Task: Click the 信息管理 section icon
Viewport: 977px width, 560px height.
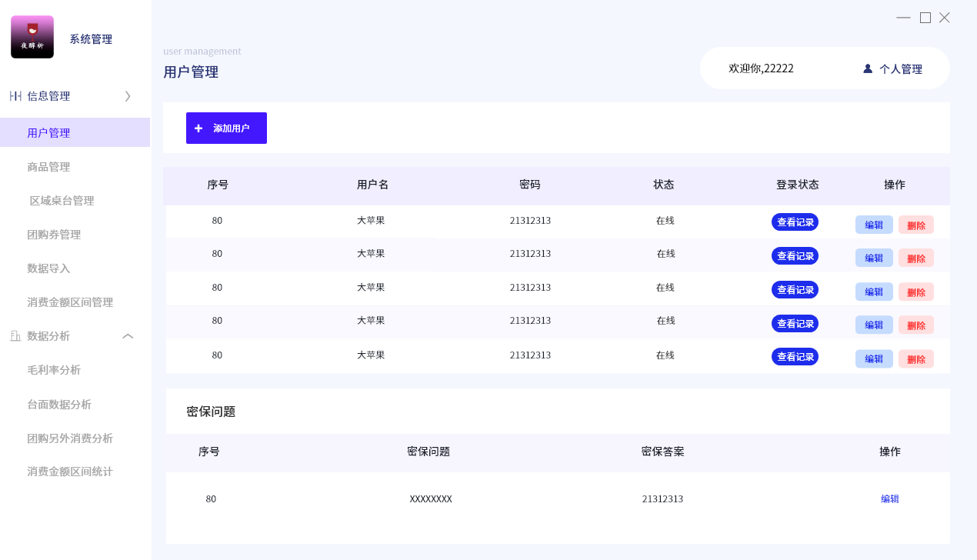Action: 15,96
